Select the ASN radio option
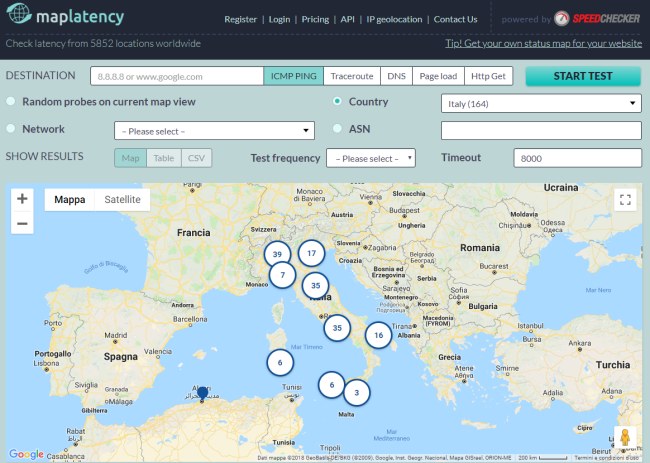 click(x=337, y=129)
